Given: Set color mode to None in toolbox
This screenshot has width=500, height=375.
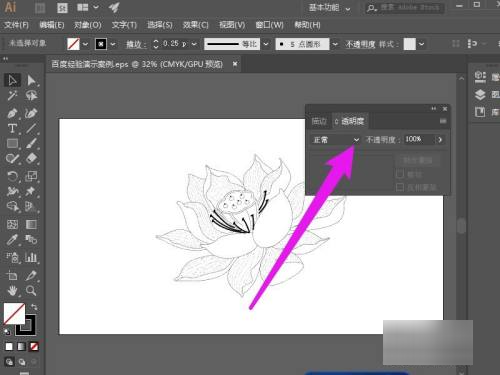Looking at the screenshot, I should [x=34, y=347].
